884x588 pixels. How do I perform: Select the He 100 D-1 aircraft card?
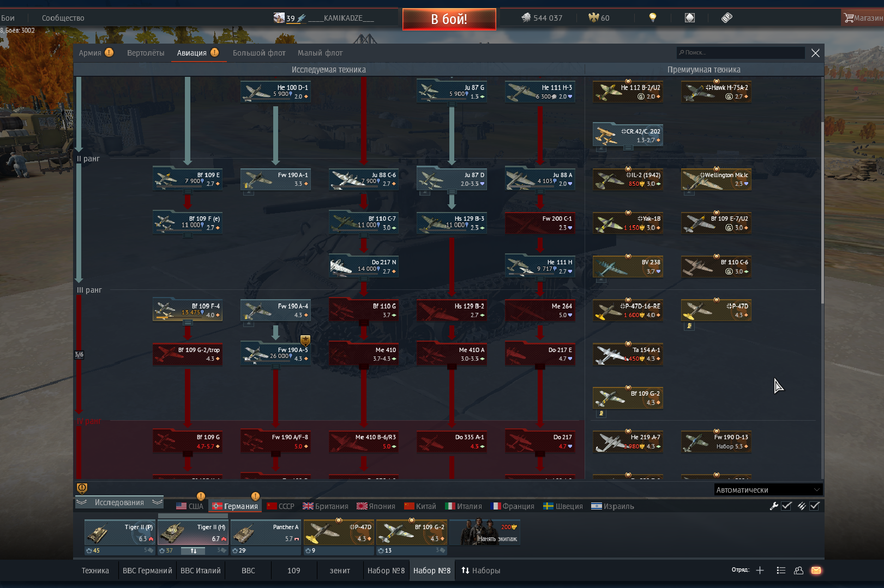275,91
